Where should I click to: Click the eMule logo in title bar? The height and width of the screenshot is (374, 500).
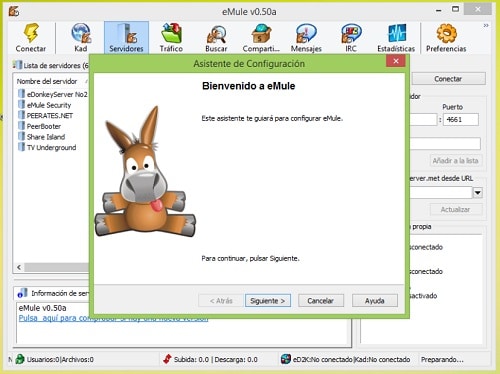tap(14, 11)
